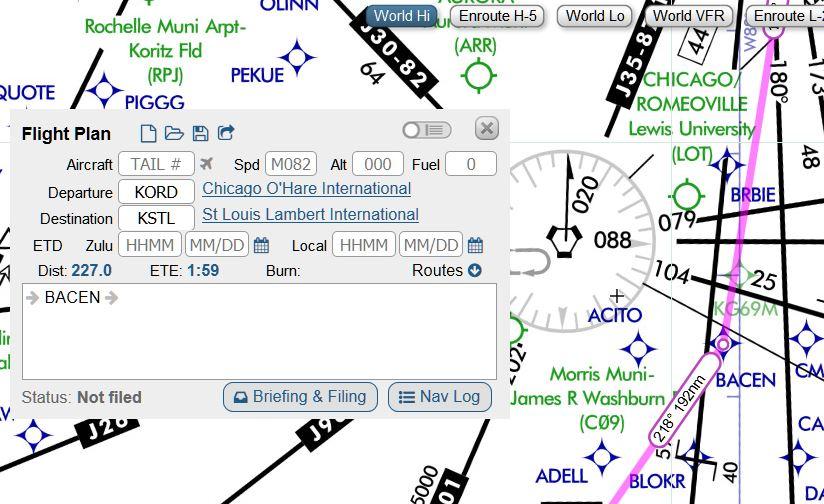824x504 pixels.
Task: Click the BACEN route waypoint marker
Action: tap(723, 344)
